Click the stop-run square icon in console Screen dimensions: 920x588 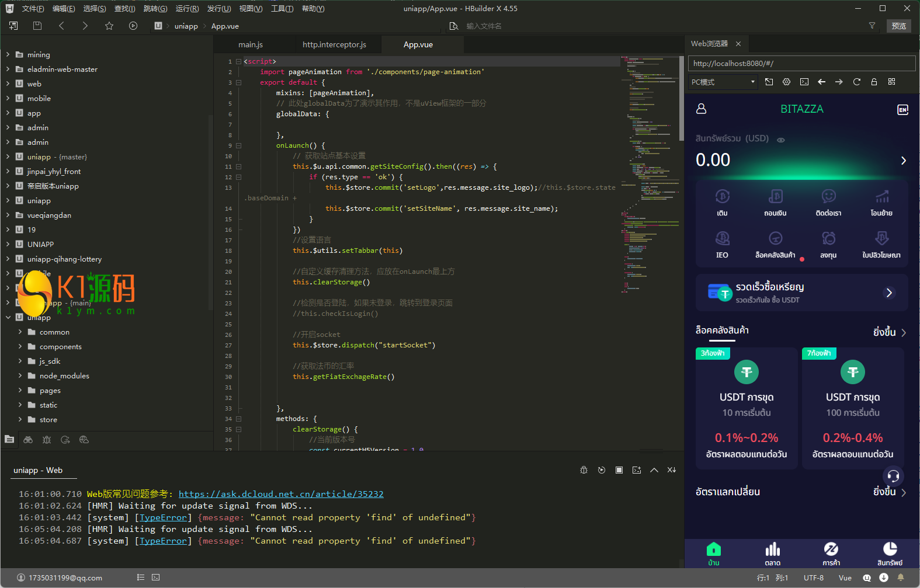pos(619,470)
